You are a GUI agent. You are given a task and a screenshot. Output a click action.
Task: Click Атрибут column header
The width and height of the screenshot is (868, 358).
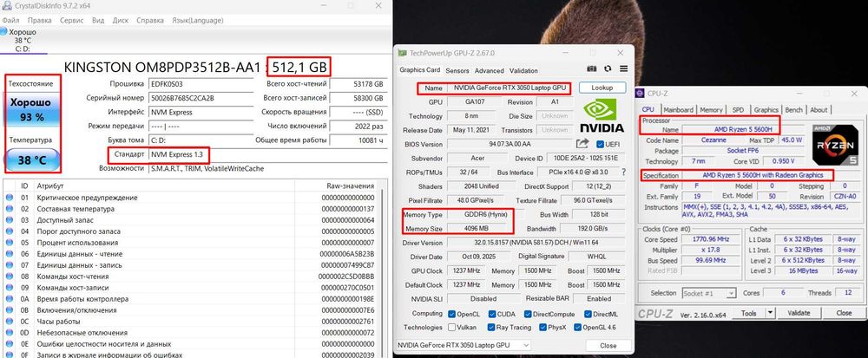tap(164, 186)
